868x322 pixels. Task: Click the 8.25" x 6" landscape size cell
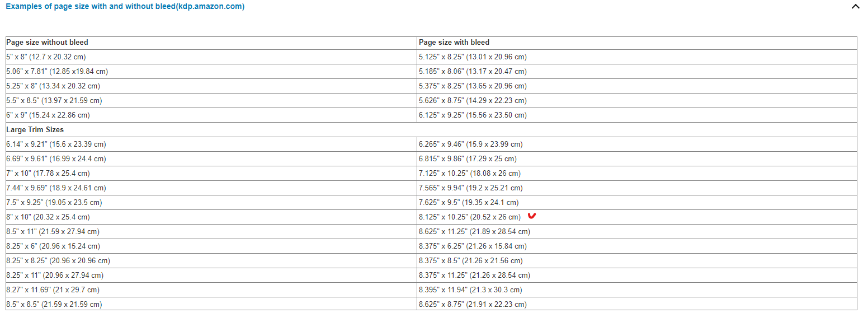click(53, 246)
